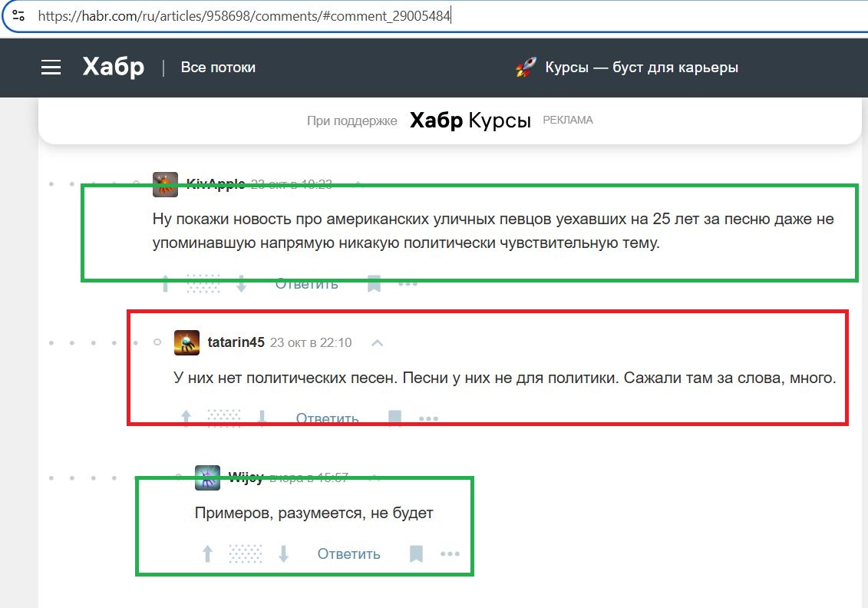
Task: Open the three-dot options on tatarin45's comment
Action: click(428, 418)
